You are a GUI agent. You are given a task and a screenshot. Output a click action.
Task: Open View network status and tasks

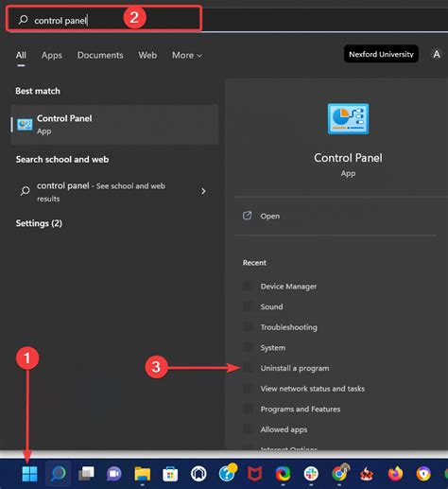(x=313, y=389)
